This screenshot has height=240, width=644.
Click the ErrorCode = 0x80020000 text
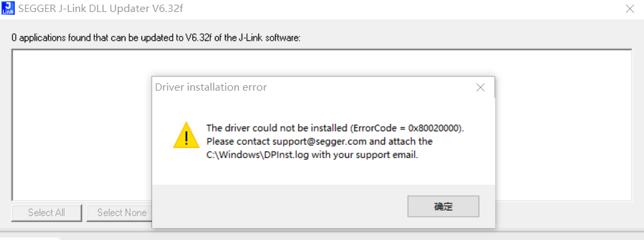point(405,128)
